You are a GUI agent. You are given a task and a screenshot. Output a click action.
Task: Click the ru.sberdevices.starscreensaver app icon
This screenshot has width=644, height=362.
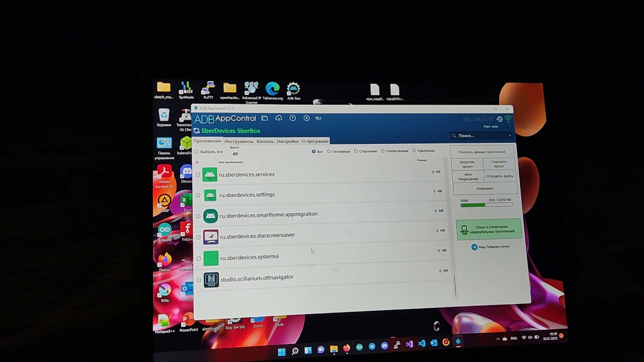[x=210, y=237]
